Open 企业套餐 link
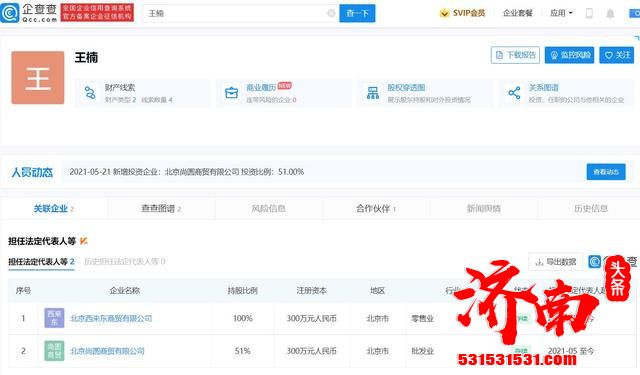The width and height of the screenshot is (640, 375). tap(518, 13)
